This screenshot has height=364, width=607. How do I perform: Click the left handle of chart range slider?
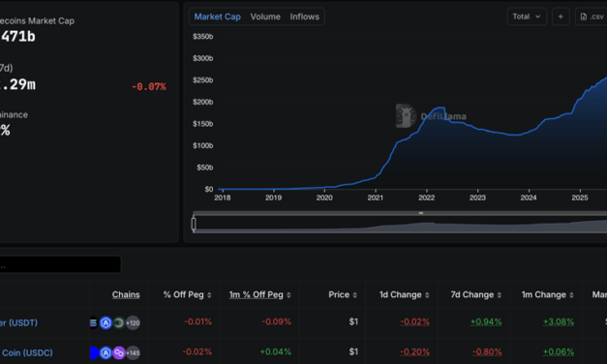(x=194, y=224)
